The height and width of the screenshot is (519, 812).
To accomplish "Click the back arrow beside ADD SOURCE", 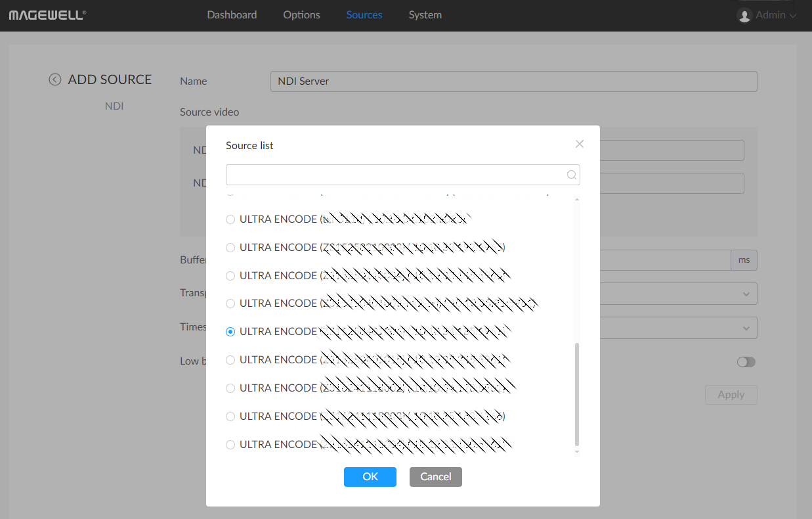I will (x=54, y=79).
